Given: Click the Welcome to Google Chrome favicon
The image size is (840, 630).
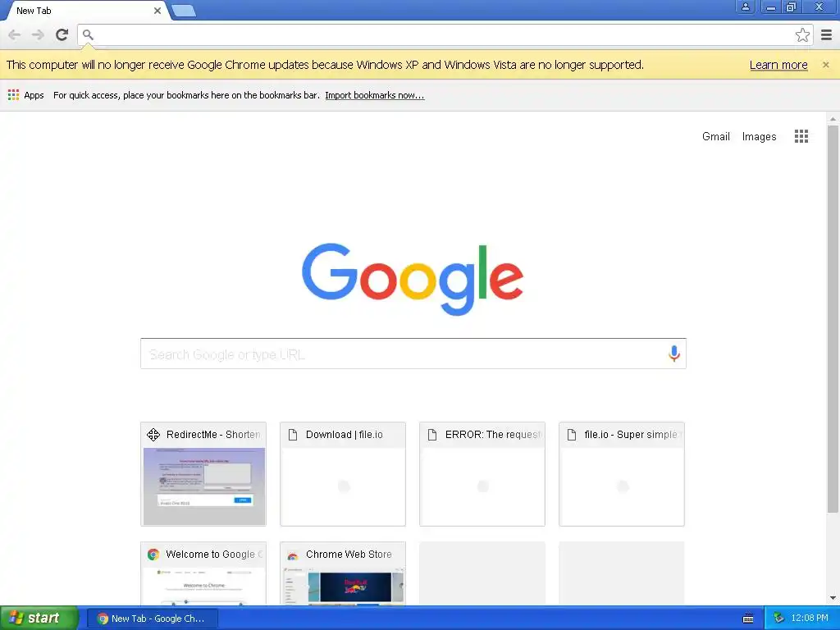Looking at the screenshot, I should tap(153, 555).
